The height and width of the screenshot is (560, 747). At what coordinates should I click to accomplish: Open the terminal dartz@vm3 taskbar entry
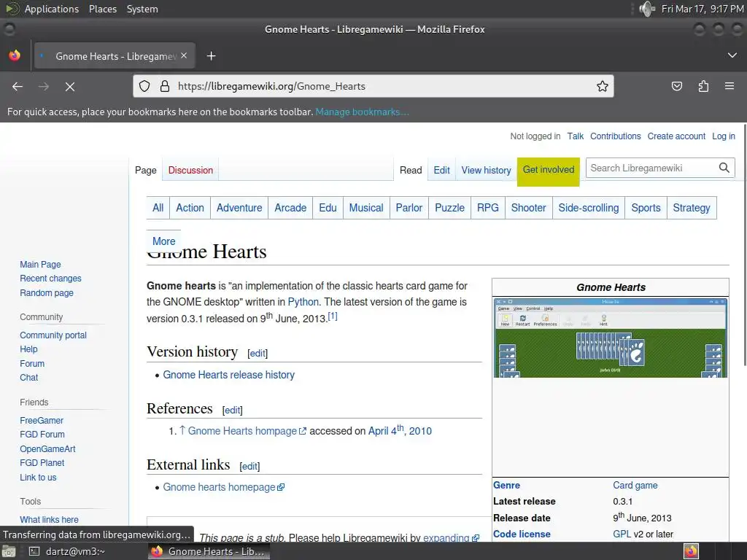click(66, 551)
